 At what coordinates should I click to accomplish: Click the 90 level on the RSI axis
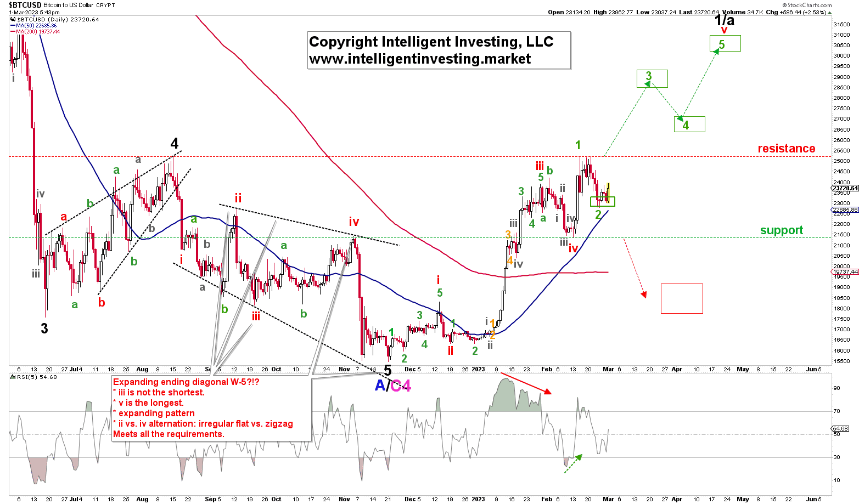pyautogui.click(x=837, y=388)
